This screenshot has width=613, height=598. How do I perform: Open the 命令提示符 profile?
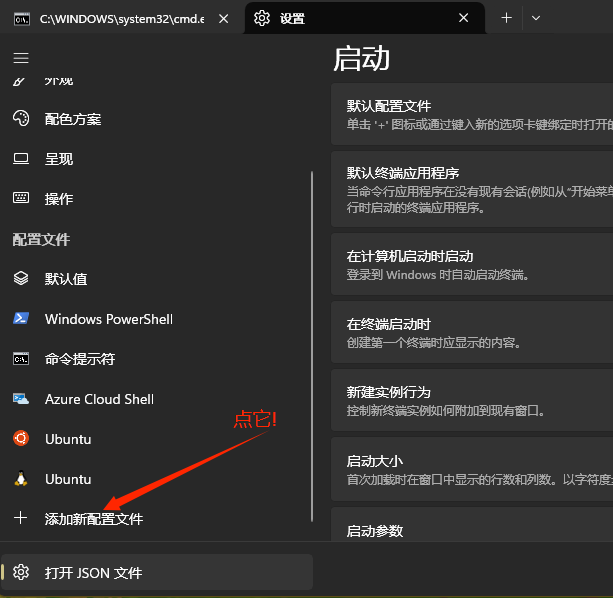click(x=156, y=359)
